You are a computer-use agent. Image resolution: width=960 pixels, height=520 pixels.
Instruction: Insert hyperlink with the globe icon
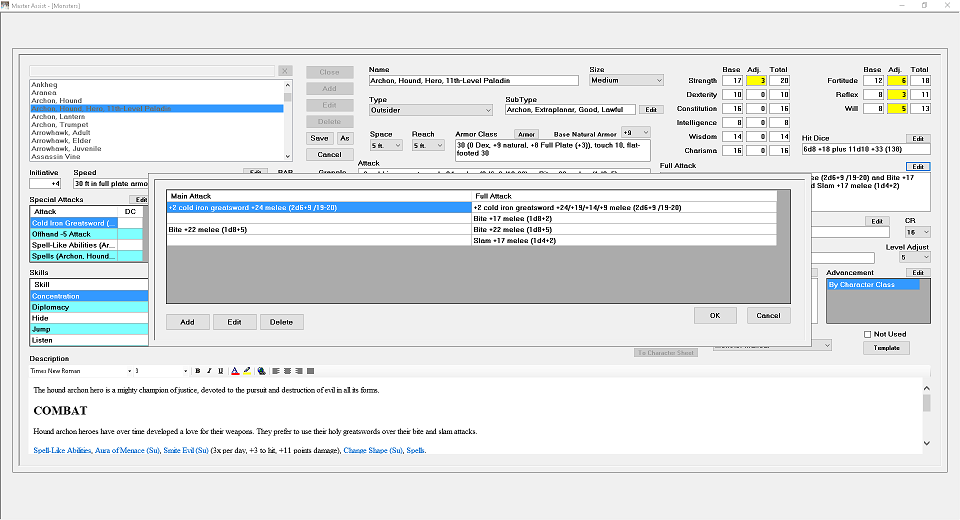coord(261,371)
